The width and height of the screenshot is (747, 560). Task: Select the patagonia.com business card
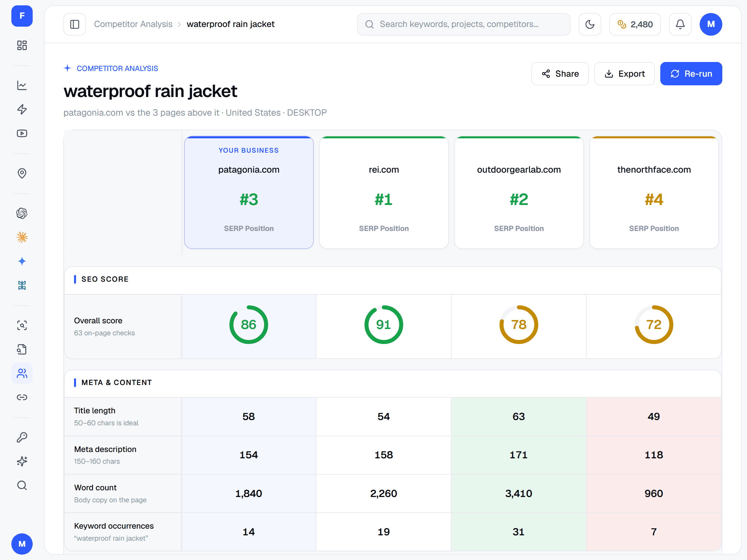(x=249, y=193)
